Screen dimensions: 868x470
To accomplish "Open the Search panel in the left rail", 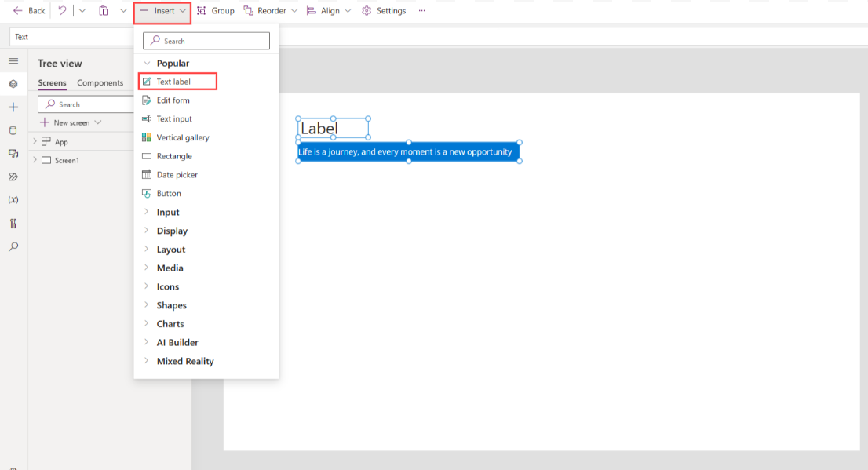I will click(x=13, y=246).
